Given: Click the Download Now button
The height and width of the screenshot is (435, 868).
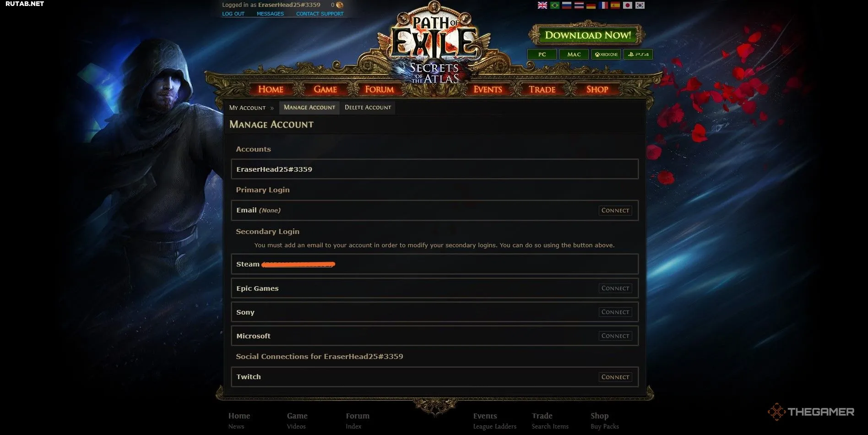Looking at the screenshot, I should [x=587, y=35].
